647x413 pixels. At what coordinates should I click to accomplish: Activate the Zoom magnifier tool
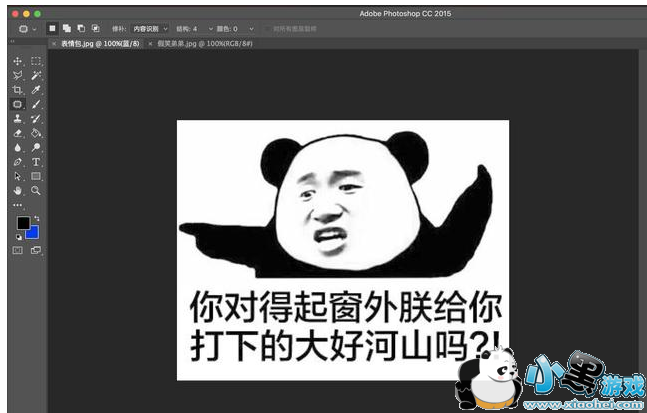pyautogui.click(x=36, y=190)
